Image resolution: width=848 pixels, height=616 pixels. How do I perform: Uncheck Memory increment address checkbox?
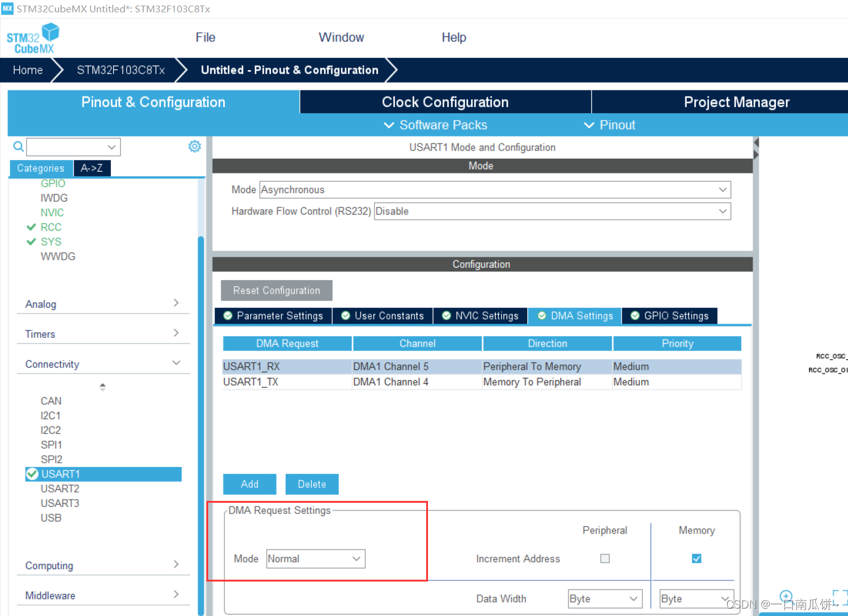click(697, 559)
